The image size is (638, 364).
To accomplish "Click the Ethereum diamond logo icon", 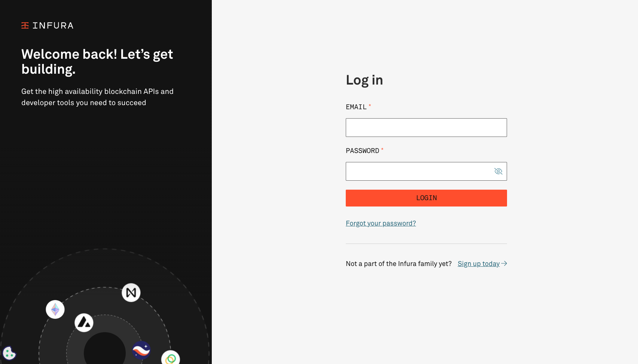I will pos(55,309).
